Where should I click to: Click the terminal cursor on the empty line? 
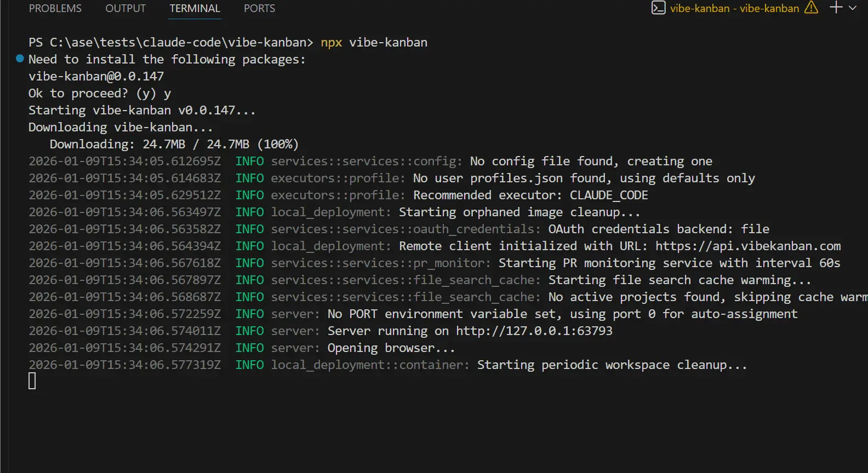[x=32, y=381]
